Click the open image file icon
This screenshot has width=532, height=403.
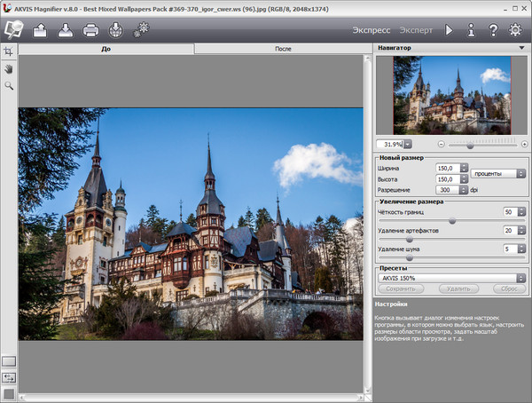pyautogui.click(x=41, y=29)
